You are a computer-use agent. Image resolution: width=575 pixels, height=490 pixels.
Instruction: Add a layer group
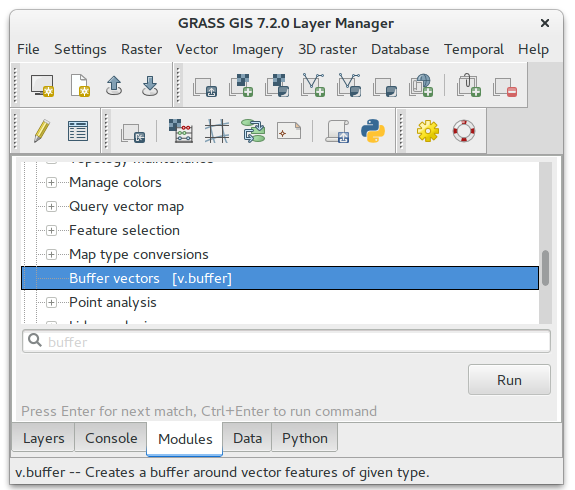tap(469, 86)
